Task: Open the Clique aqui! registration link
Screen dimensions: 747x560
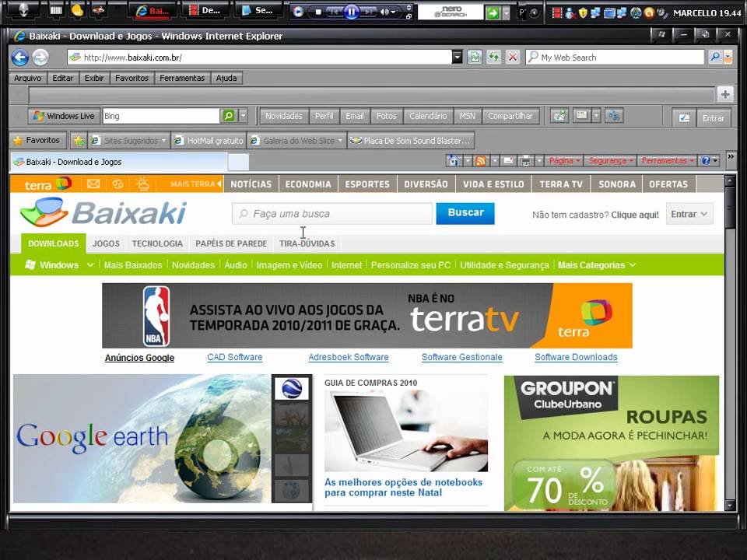Action: point(635,215)
